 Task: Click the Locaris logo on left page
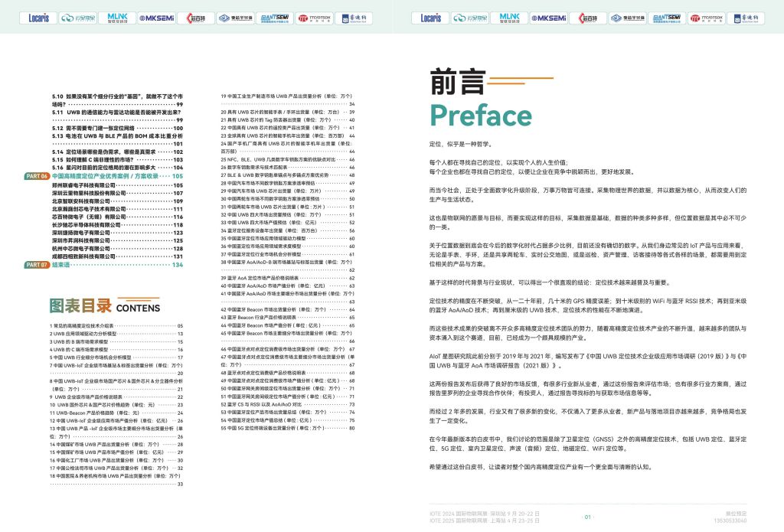[x=37, y=17]
